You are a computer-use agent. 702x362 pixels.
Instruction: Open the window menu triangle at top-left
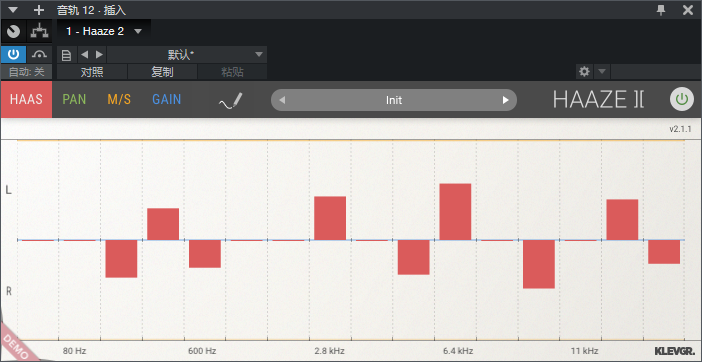13,10
